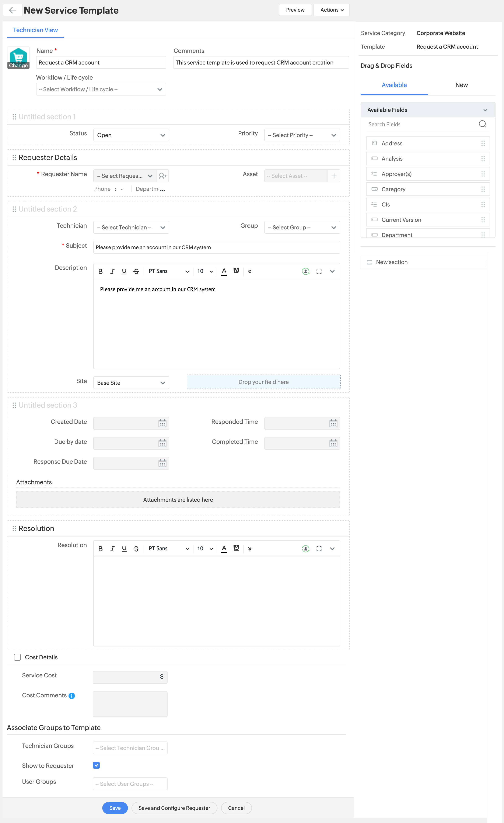504x823 pixels.
Task: Click Save and Configure Requester
Action: [174, 808]
